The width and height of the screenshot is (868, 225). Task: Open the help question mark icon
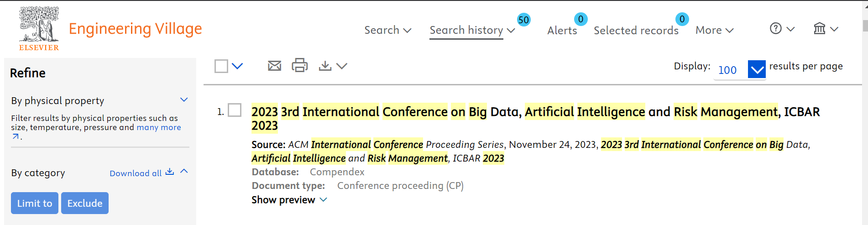(776, 29)
